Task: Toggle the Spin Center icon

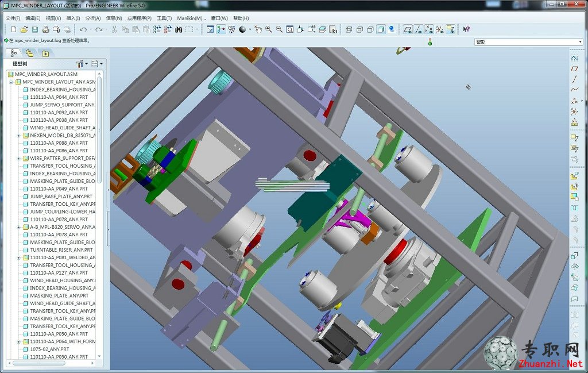Action: click(221, 29)
